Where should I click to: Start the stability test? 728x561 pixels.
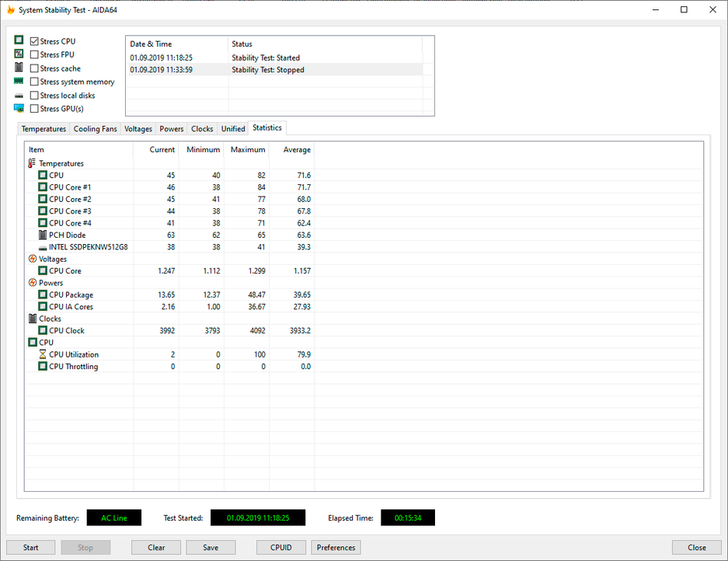tap(30, 548)
